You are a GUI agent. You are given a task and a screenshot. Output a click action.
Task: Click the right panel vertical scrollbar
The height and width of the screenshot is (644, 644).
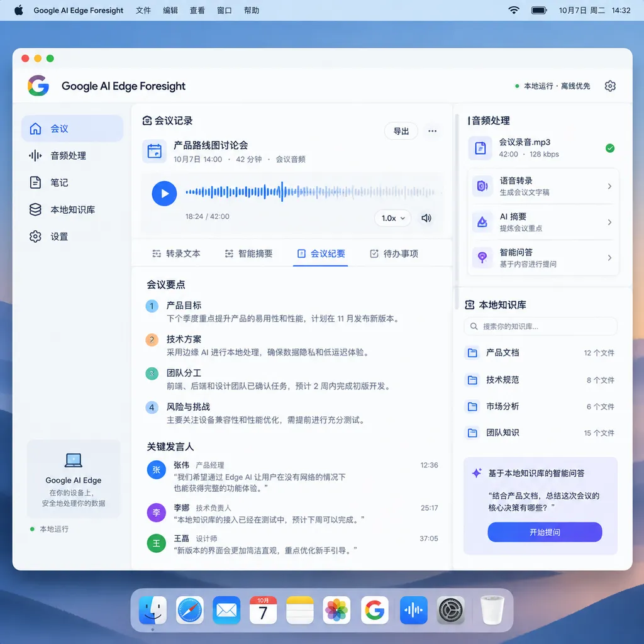[x=457, y=212]
